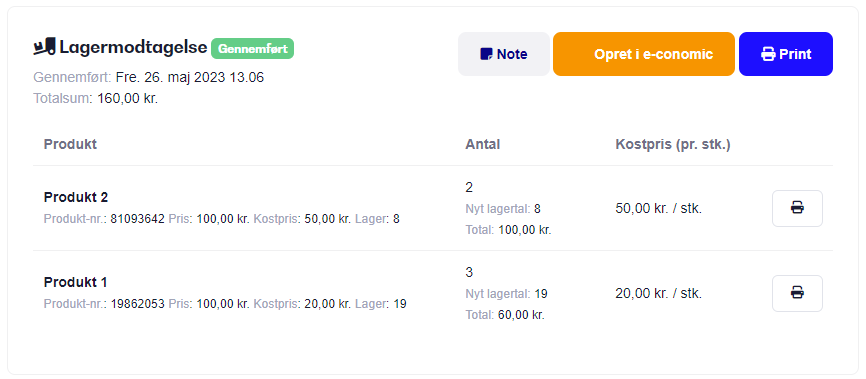Viewport: 866px width, 379px height.
Task: Click the blue Print button
Action: coord(785,54)
